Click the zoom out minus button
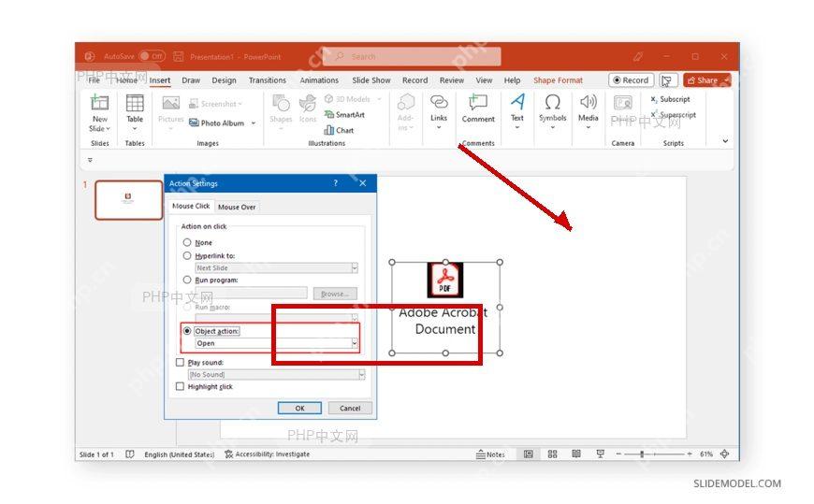The height and width of the screenshot is (504, 814). [618, 454]
